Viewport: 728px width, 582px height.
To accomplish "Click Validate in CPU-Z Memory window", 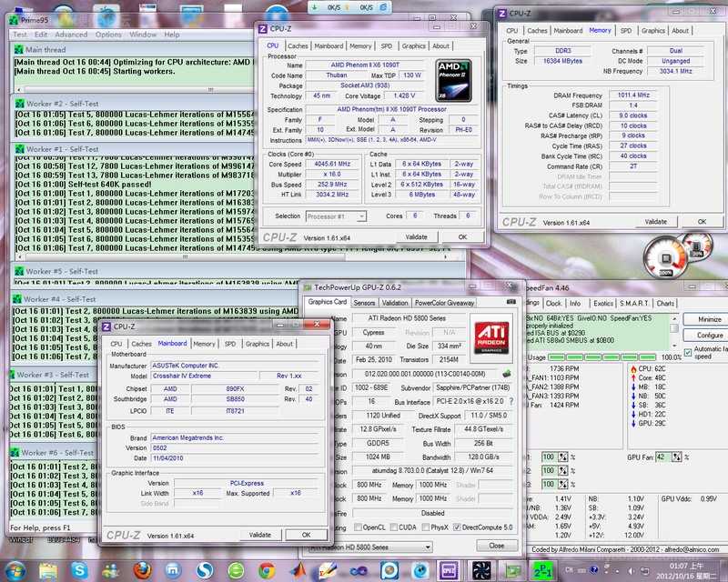I will click(655, 222).
